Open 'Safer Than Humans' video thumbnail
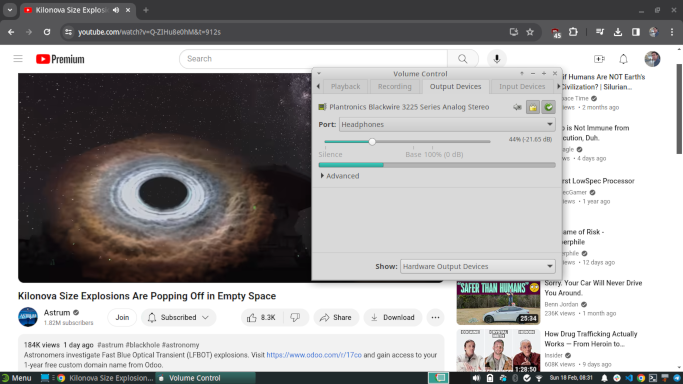The image size is (683, 384). coord(498,303)
